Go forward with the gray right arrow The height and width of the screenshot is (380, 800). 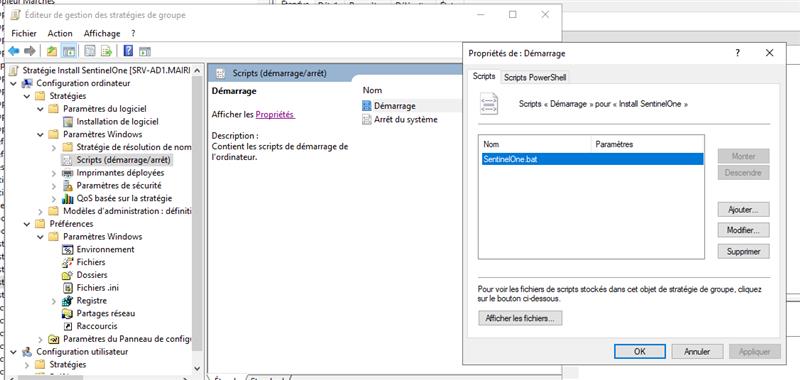(30, 51)
